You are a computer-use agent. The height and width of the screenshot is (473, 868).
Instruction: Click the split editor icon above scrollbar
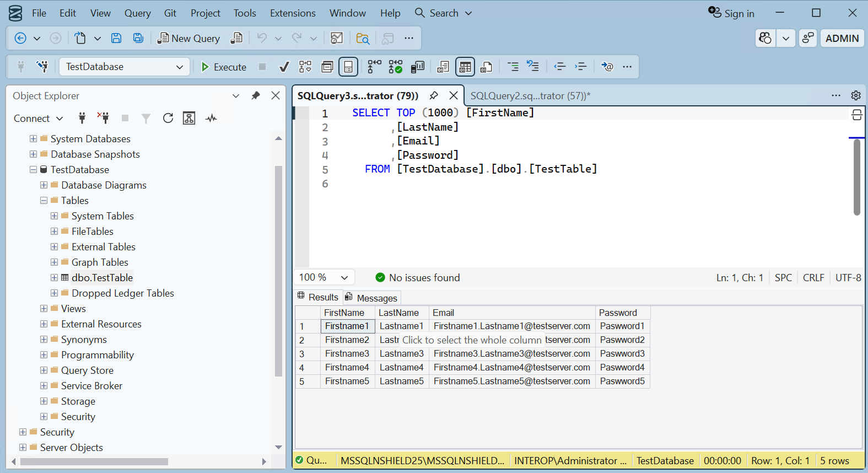[857, 115]
